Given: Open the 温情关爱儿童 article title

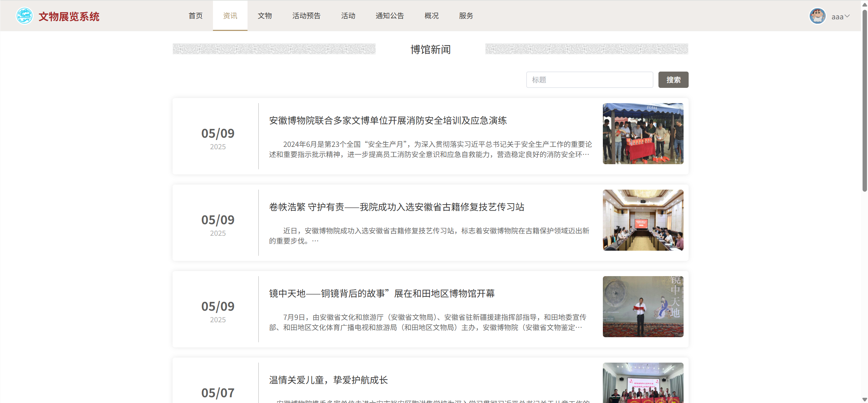Looking at the screenshot, I should point(328,380).
